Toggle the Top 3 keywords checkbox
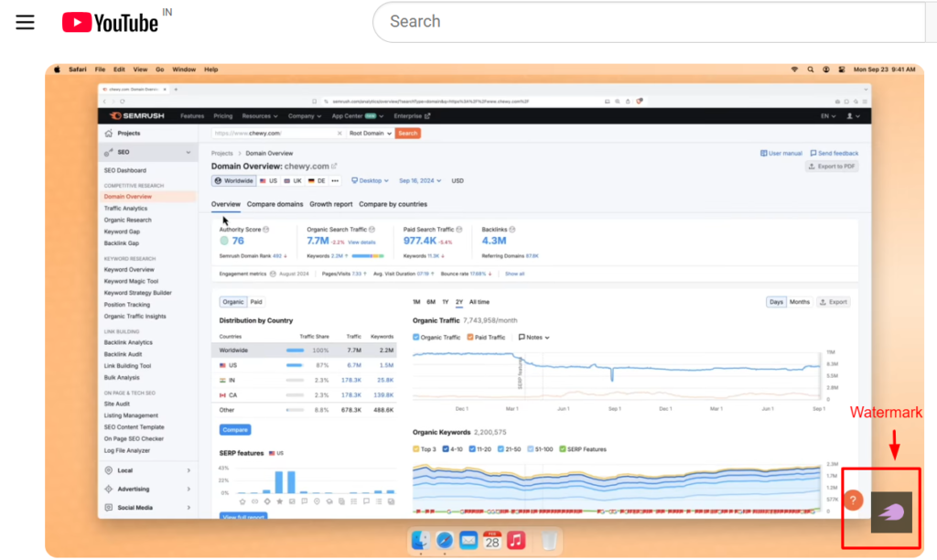Screen dimensions: 937x560 [416, 449]
